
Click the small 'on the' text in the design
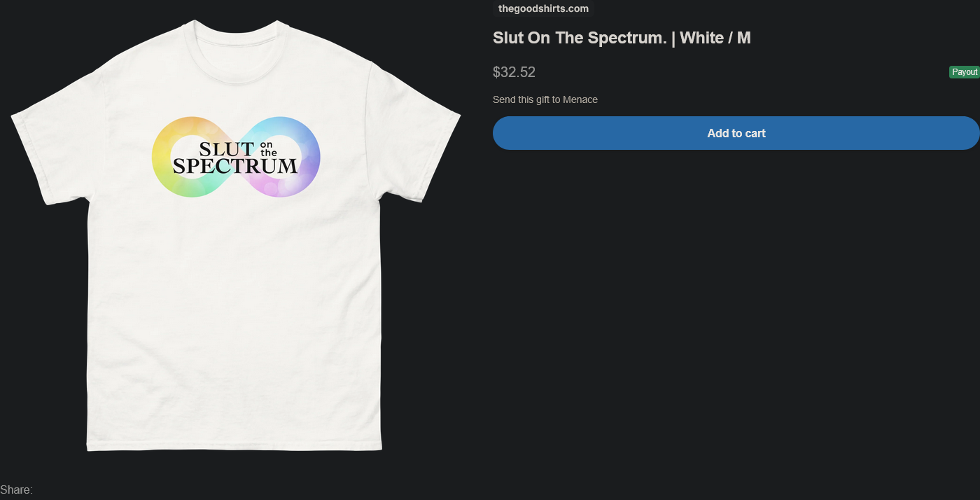(268, 148)
